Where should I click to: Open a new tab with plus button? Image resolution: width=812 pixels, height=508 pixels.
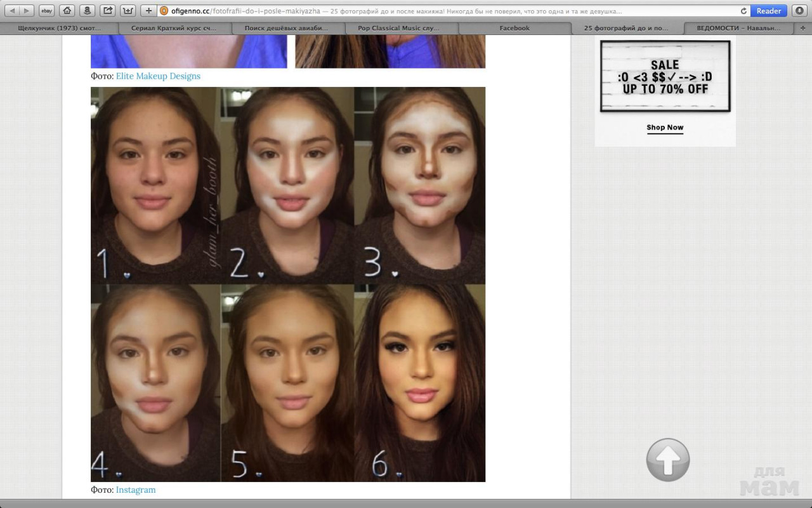tap(148, 11)
